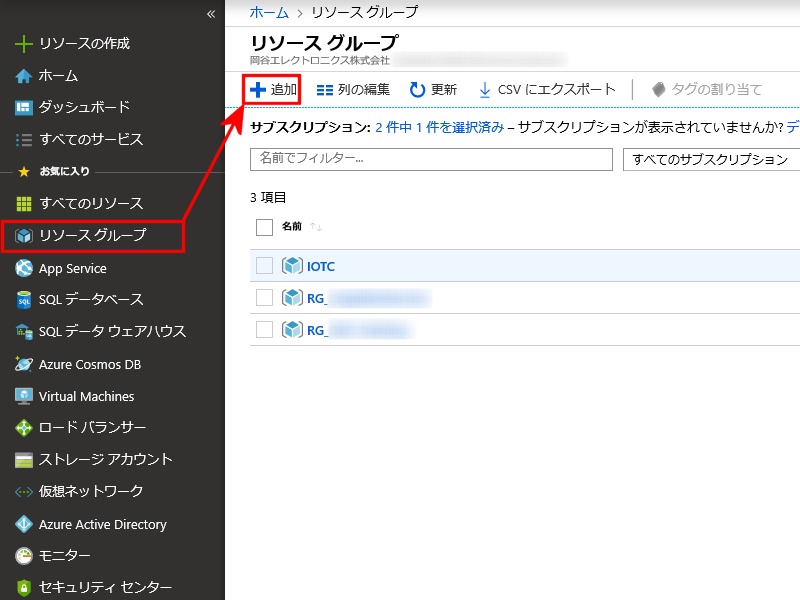Check the IOTC resource group checkbox
Image resolution: width=800 pixels, height=600 pixels.
264,265
